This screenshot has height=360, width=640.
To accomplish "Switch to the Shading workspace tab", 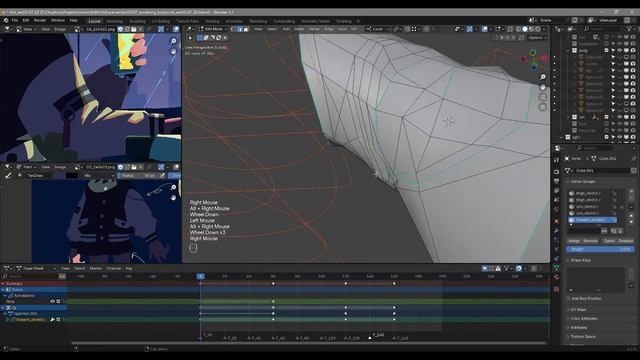I will click(x=212, y=21).
